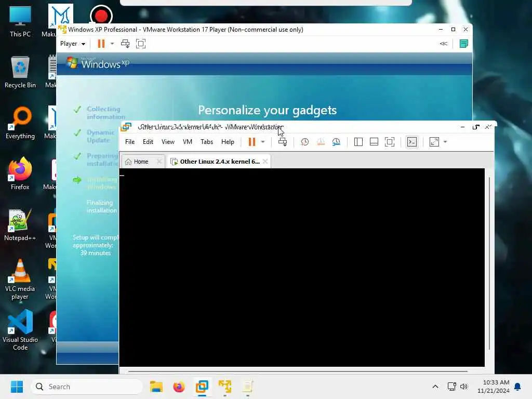Send Ctrl+Alt+Del in VMware Workstation toolbar
The height and width of the screenshot is (399, 532).
pos(283,142)
